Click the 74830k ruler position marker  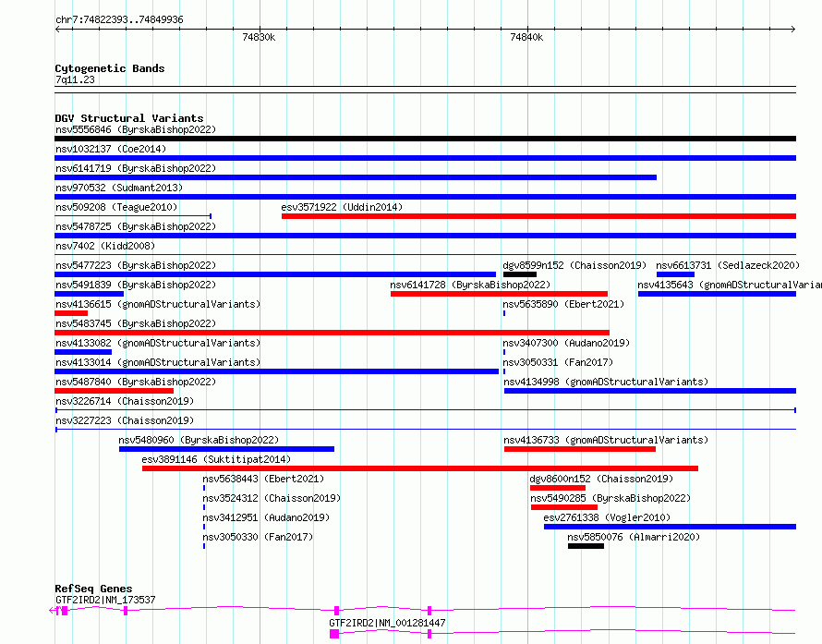[259, 37]
